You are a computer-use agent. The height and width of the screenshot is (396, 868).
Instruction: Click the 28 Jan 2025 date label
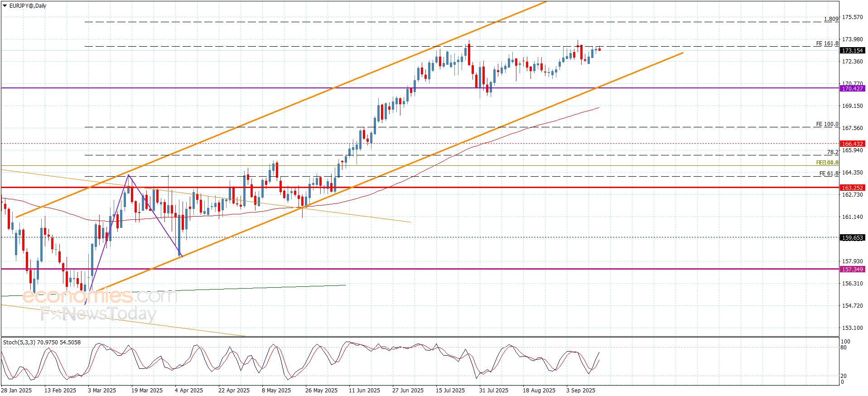(x=16, y=391)
